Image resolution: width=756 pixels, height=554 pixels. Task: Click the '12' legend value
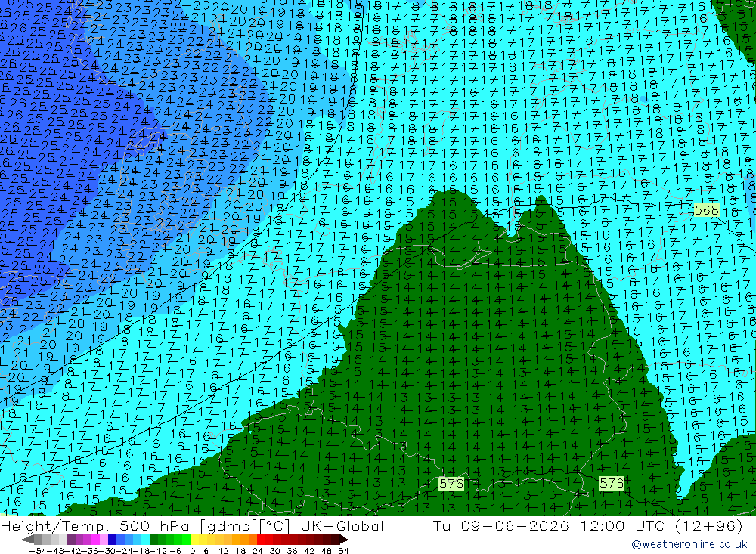[x=224, y=551]
